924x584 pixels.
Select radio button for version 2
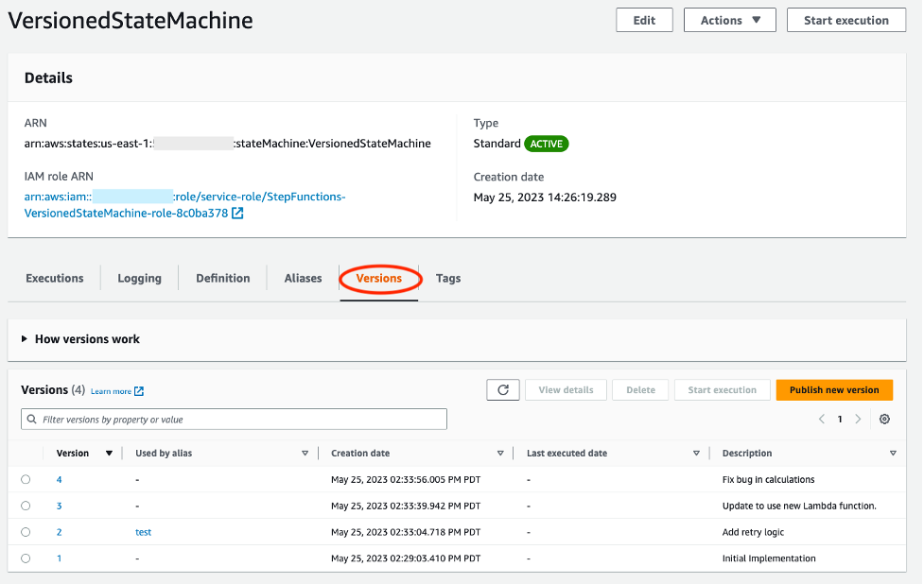click(x=26, y=532)
